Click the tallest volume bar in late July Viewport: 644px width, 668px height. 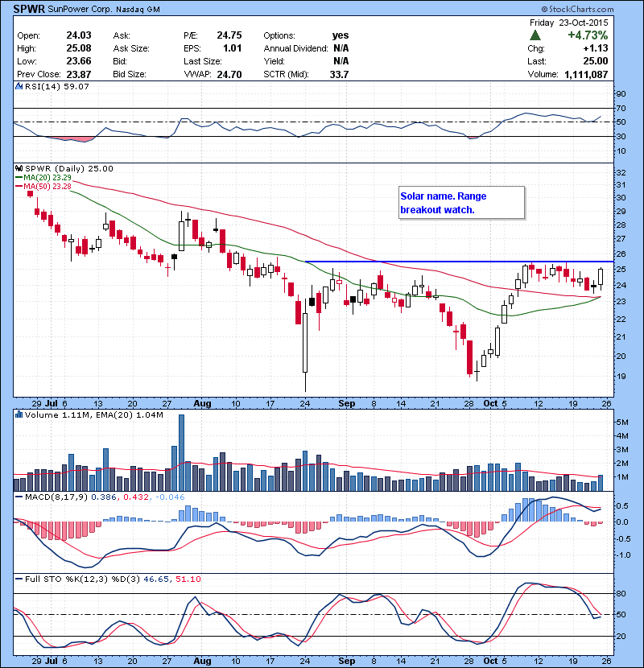click(181, 453)
